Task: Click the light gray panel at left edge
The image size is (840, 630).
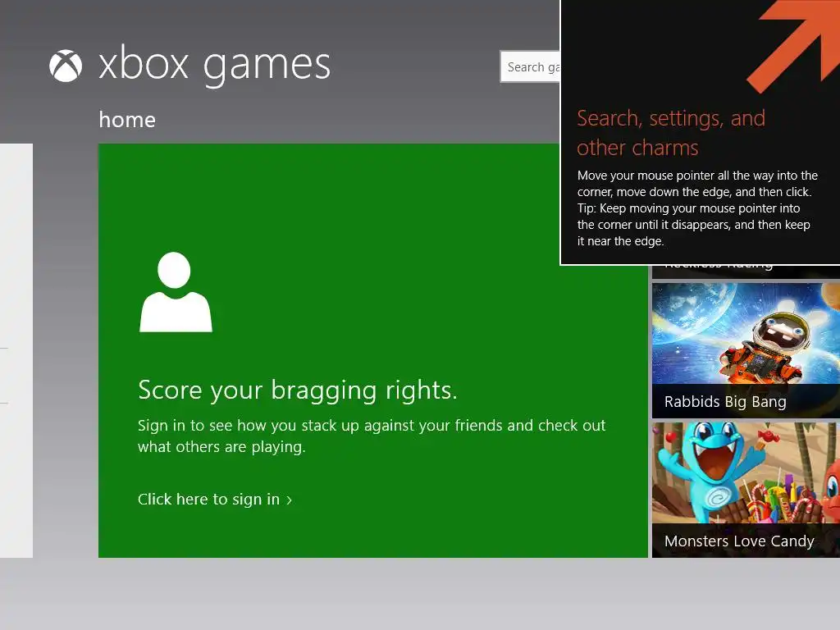Action: (x=16, y=350)
